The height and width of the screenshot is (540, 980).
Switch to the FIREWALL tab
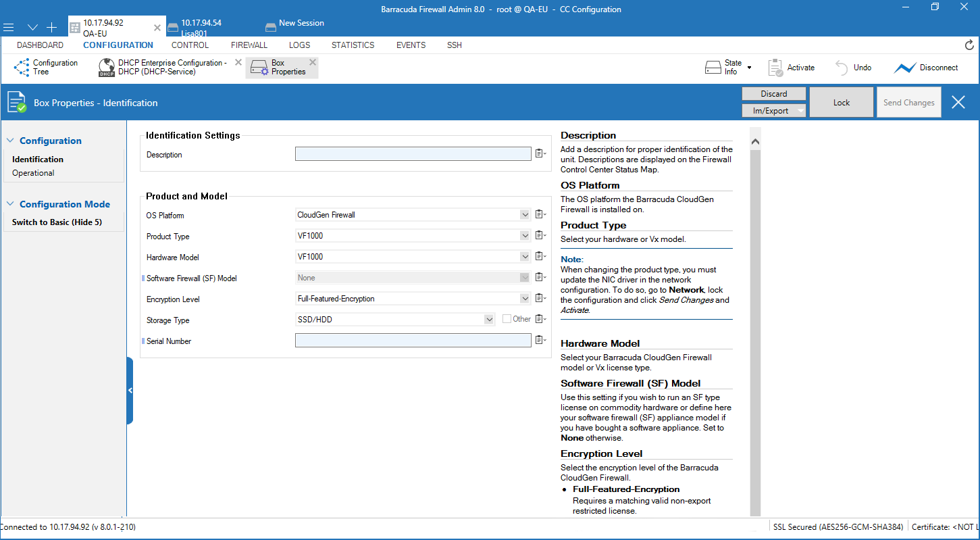point(249,45)
